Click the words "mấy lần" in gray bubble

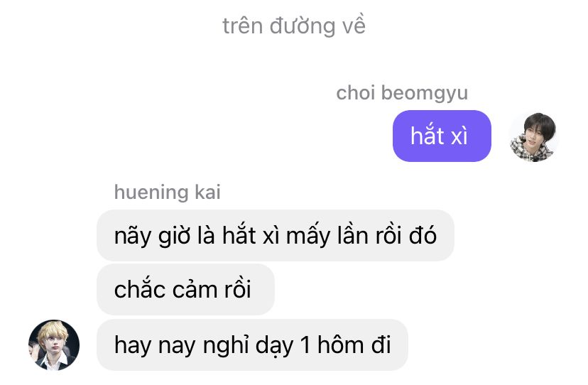327,235
